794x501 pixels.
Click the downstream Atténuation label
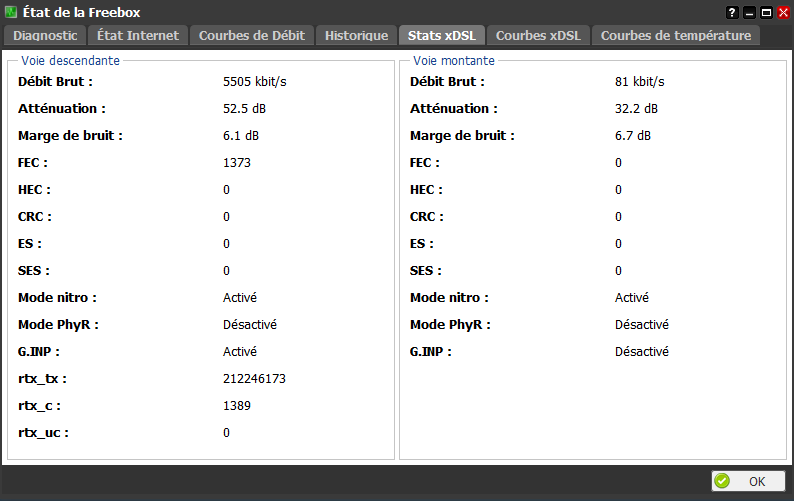coord(62,108)
